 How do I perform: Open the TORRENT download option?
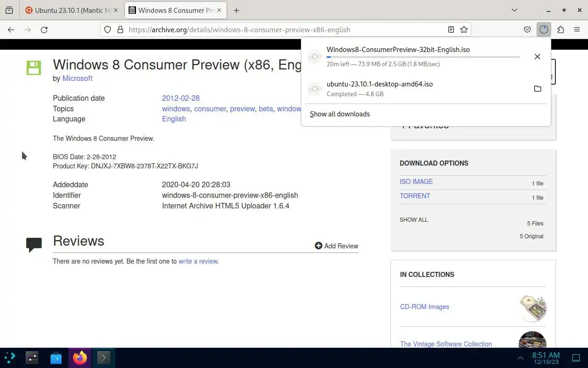point(415,196)
